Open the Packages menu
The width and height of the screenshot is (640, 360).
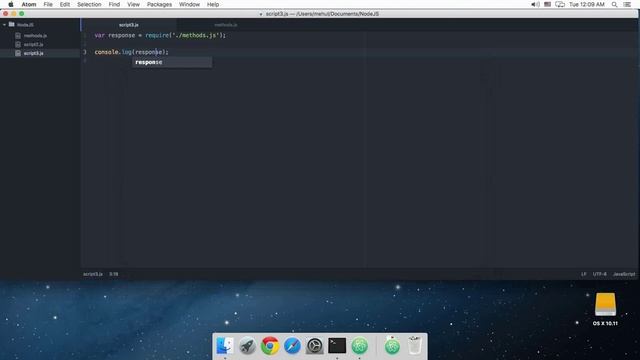(x=159, y=4)
